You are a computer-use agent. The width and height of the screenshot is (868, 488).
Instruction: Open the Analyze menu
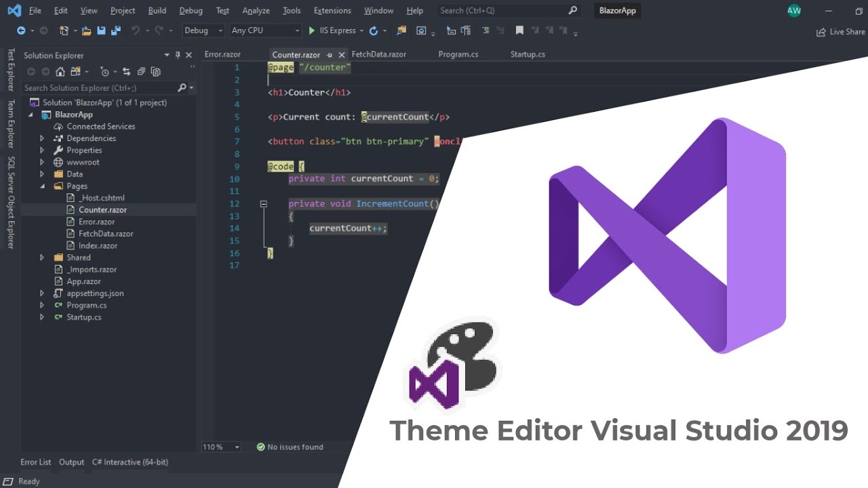[x=256, y=11]
